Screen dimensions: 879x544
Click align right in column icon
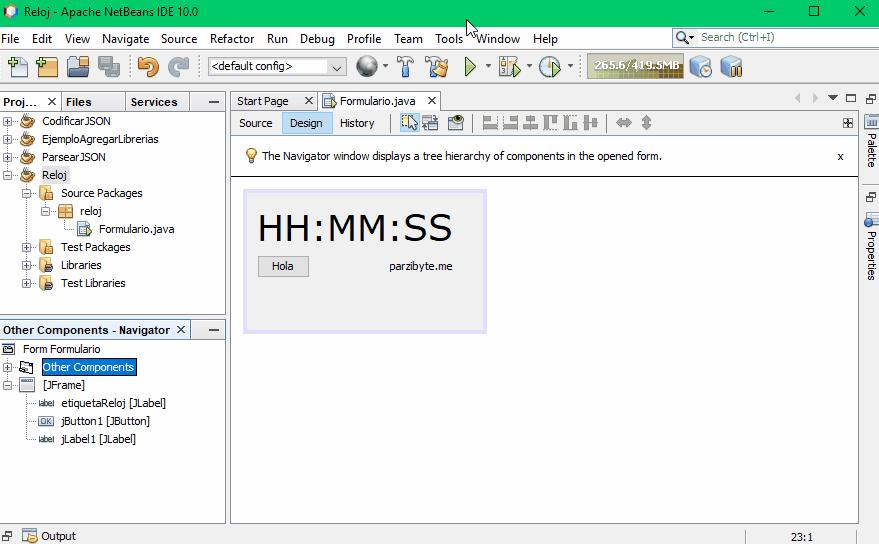510,122
